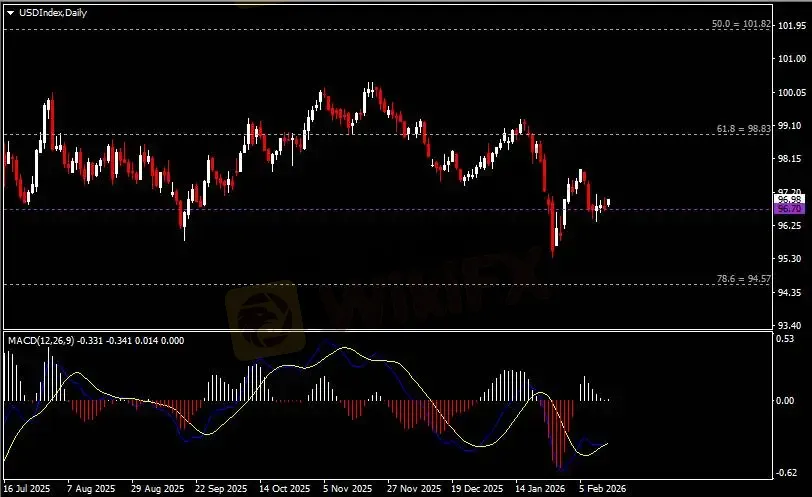Select the 61.8 = 98.83 Fibonacci label
The height and width of the screenshot is (497, 812).
(x=744, y=129)
